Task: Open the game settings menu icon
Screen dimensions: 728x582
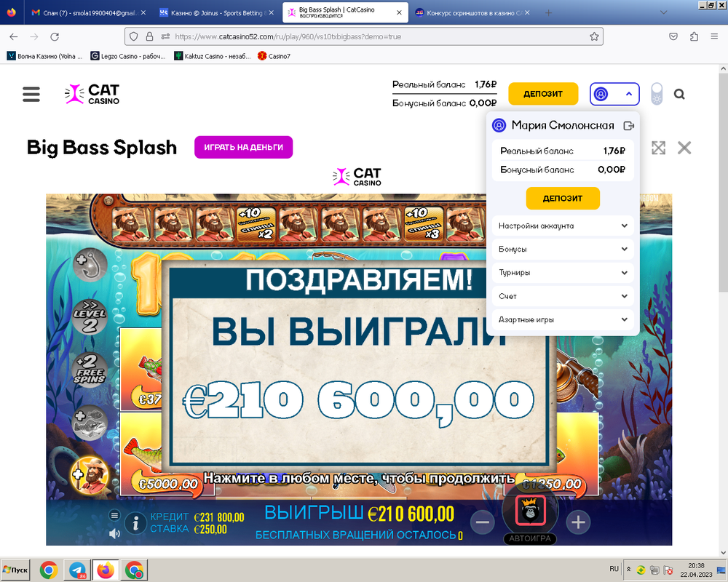Action: [115, 515]
